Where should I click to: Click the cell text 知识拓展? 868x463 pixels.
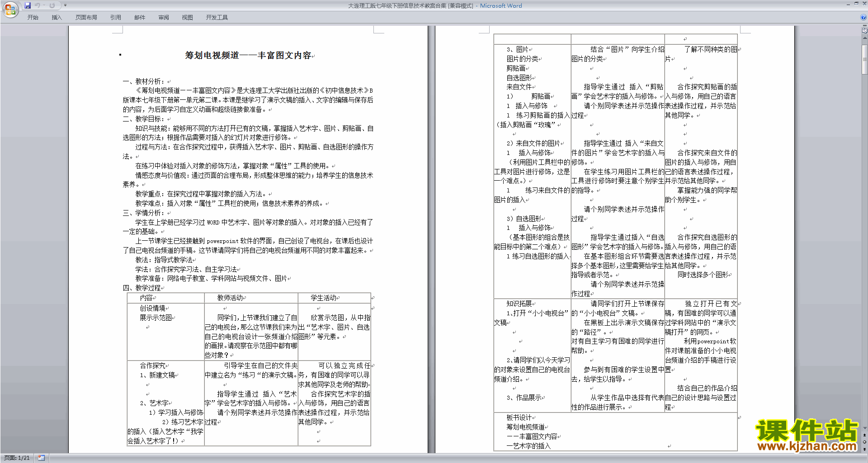519,304
